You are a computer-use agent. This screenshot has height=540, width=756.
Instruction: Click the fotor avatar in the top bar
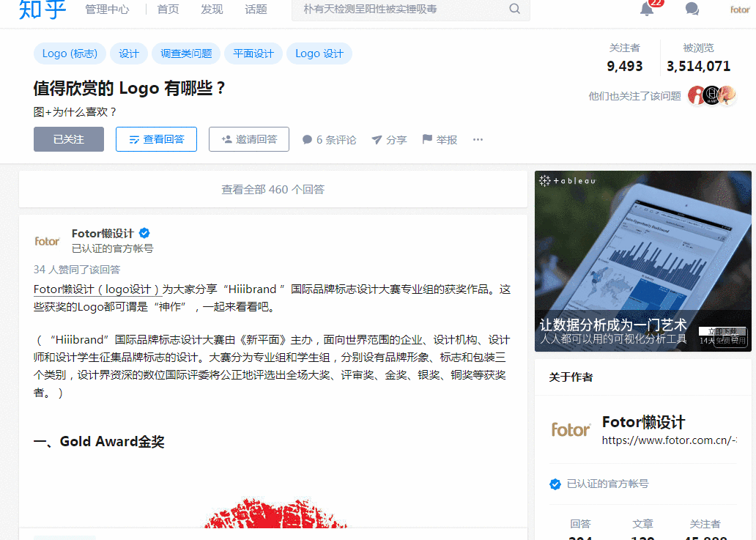coord(741,10)
